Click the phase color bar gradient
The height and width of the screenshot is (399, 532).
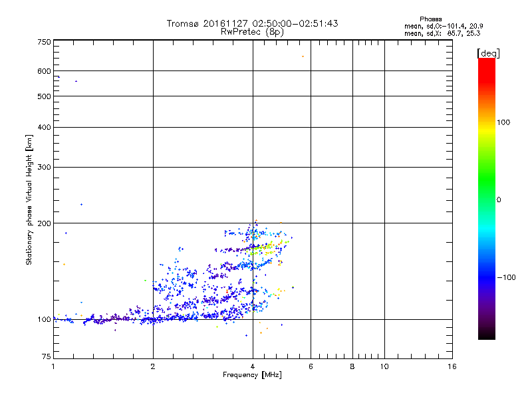[x=487, y=198]
